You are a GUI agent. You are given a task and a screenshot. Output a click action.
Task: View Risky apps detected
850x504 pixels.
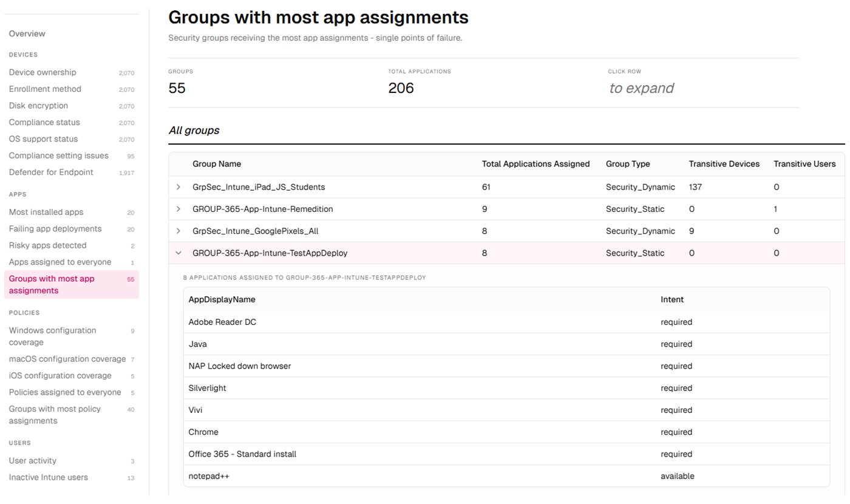click(72, 245)
